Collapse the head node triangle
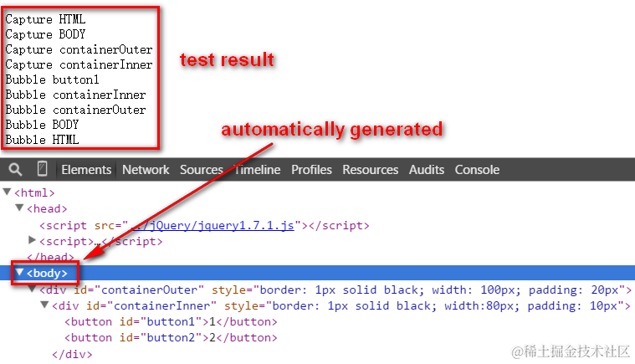This screenshot has width=635, height=364. click(x=19, y=208)
